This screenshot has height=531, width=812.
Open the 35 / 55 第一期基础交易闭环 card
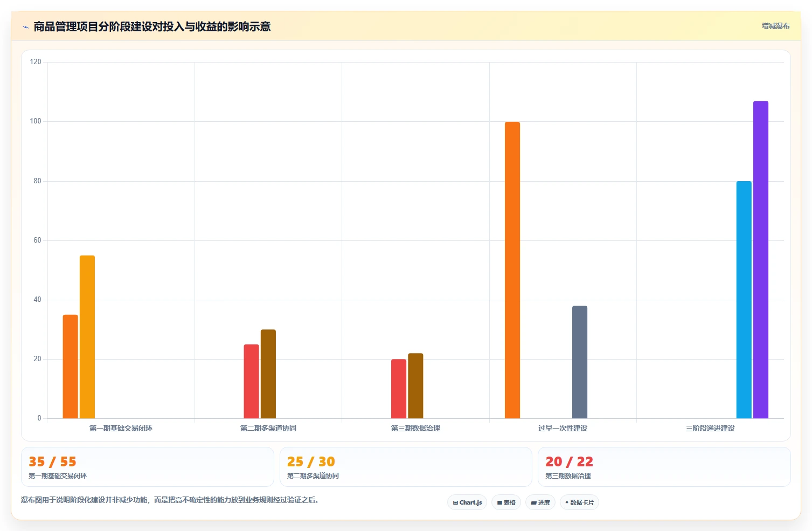[148, 467]
